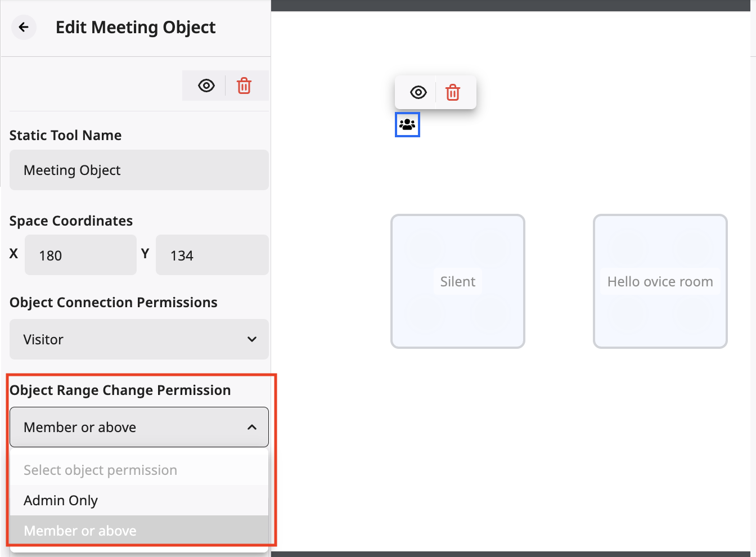Delete the object using the sidebar trash icon
Viewport: 756px width, 557px height.
pyautogui.click(x=244, y=86)
